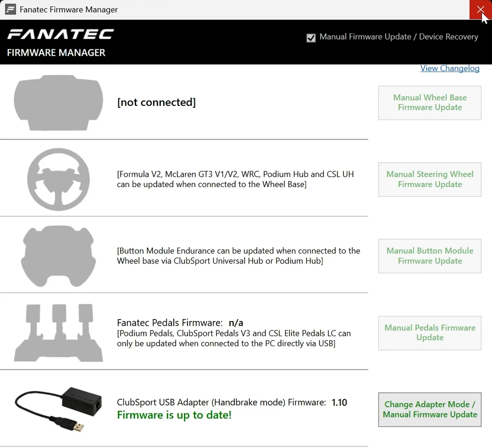
Task: Click Change Adapter Mode / Manual Firmware Update
Action: pos(430,410)
